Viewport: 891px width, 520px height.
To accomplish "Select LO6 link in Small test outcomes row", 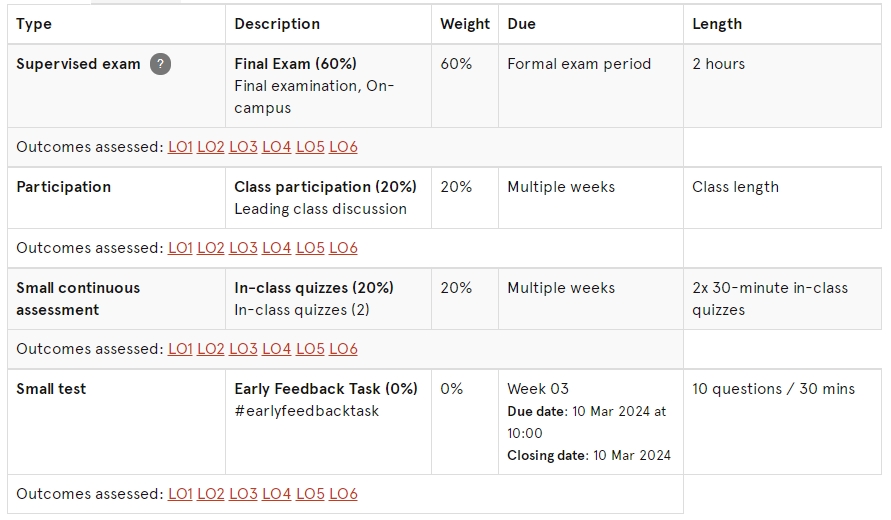I will (343, 494).
